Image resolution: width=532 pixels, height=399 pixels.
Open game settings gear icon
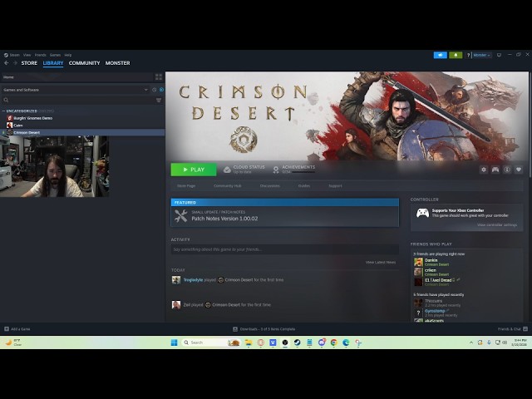(x=484, y=170)
